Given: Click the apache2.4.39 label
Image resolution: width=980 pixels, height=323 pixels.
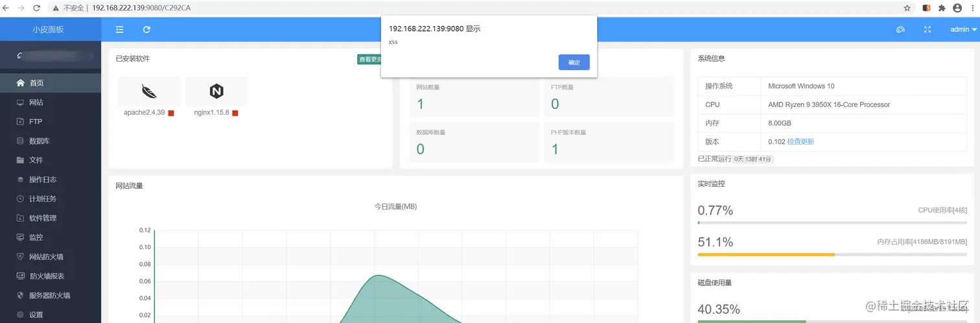Looking at the screenshot, I should (x=144, y=112).
